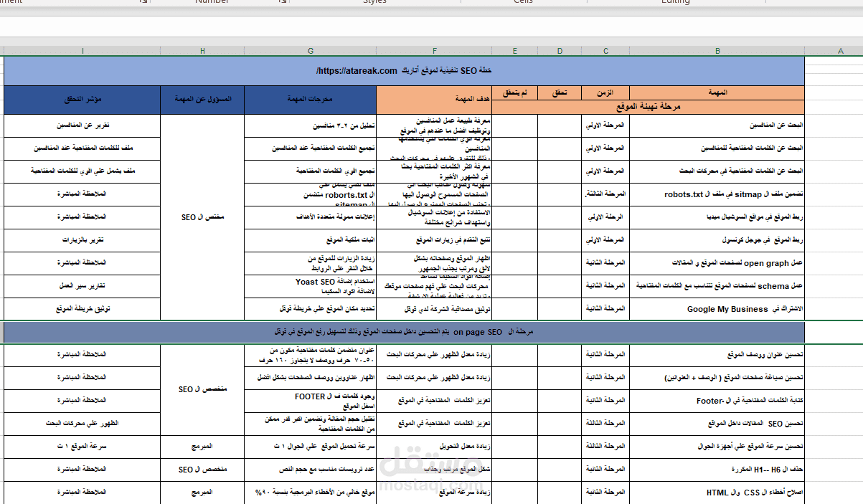Screen dimensions: 863x504
Task: Click the header cell "لم يتحقق"
Action: coord(515,93)
